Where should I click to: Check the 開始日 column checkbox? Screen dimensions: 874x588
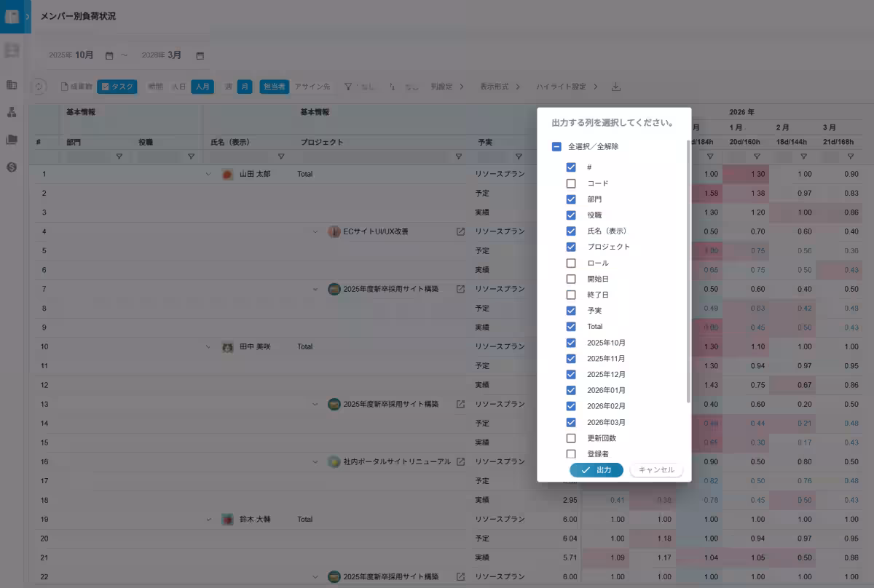571,279
